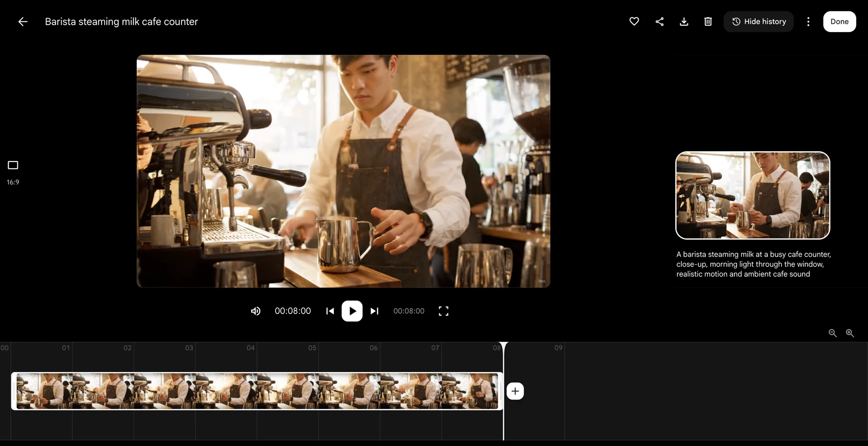Open the history thumbnail of barista video

(x=753, y=195)
